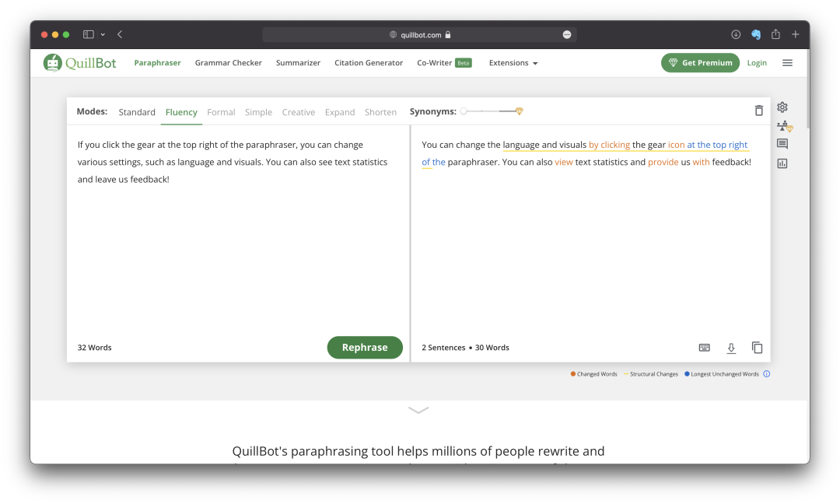Download the paraphrased output

click(730, 348)
